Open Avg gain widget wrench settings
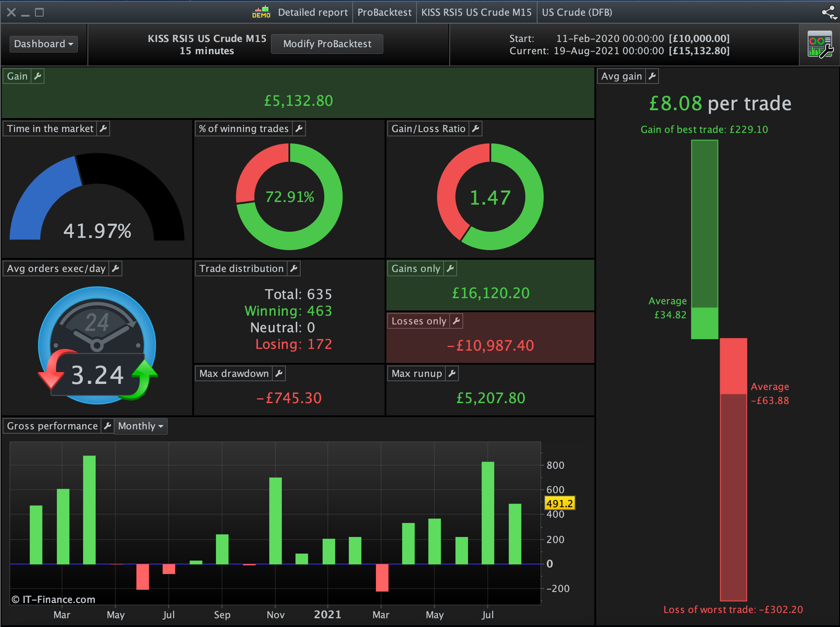This screenshot has width=840, height=627. tap(652, 76)
